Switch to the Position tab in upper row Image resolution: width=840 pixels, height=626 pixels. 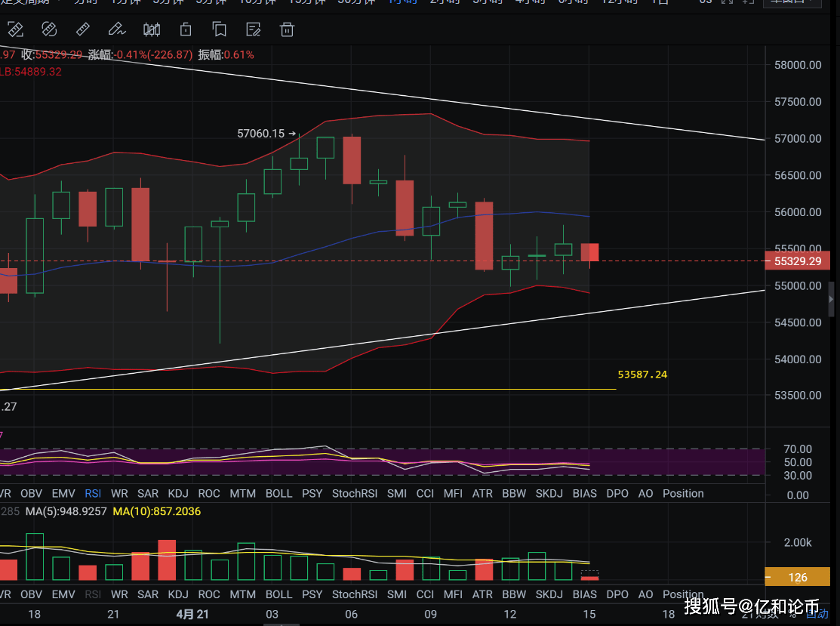point(683,493)
